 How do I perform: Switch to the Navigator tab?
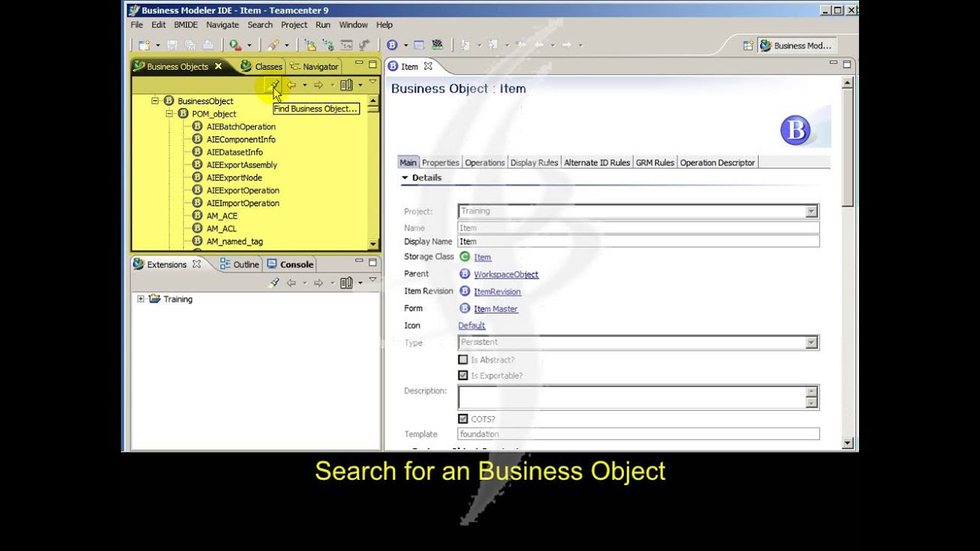pyautogui.click(x=314, y=67)
